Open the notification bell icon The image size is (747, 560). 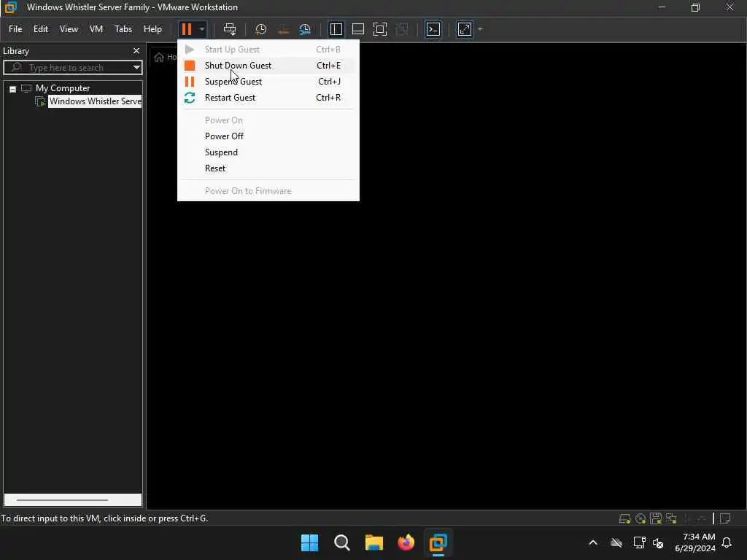[727, 542]
